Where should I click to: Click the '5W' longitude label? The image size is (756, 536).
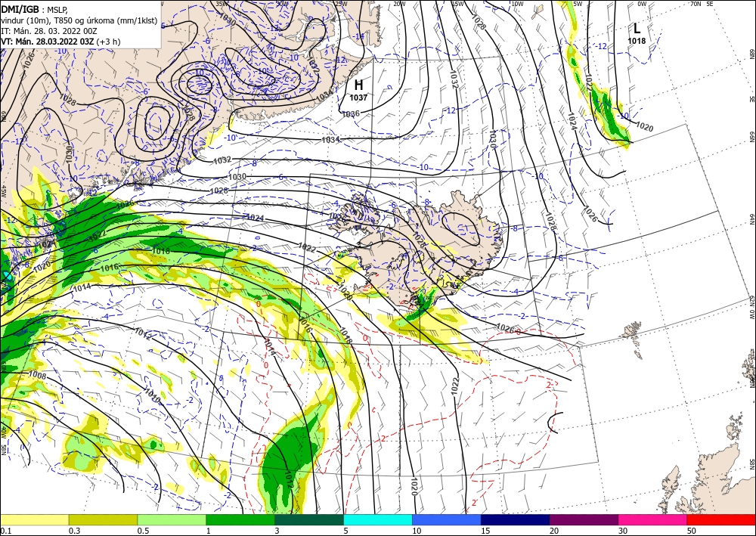[578, 4]
